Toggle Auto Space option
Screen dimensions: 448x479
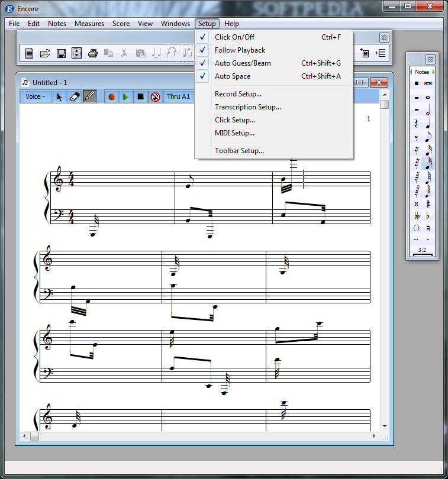pyautogui.click(x=273, y=76)
